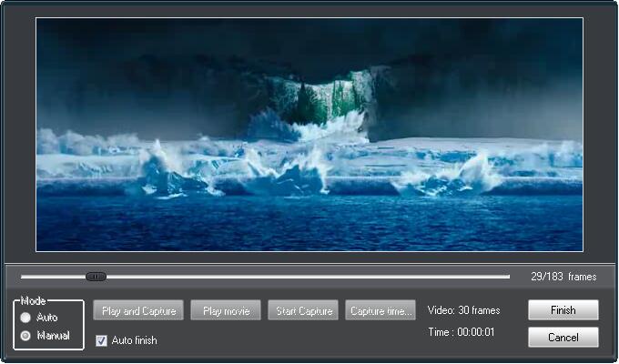Click the Mode group label
The height and width of the screenshot is (364, 619).
pos(33,301)
